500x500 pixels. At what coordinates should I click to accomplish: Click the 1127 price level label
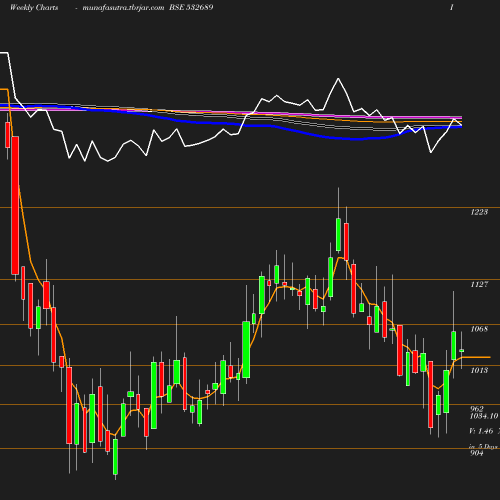click(479, 284)
